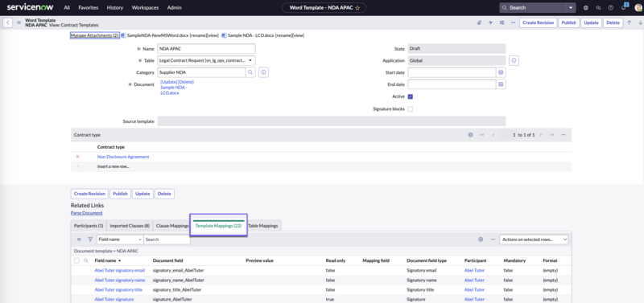Open the help question mark icon

tap(611, 8)
